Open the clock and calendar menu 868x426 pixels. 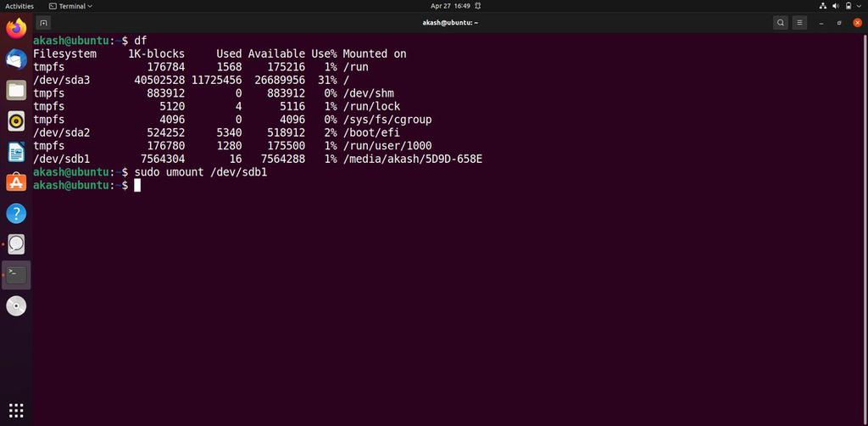pyautogui.click(x=450, y=6)
